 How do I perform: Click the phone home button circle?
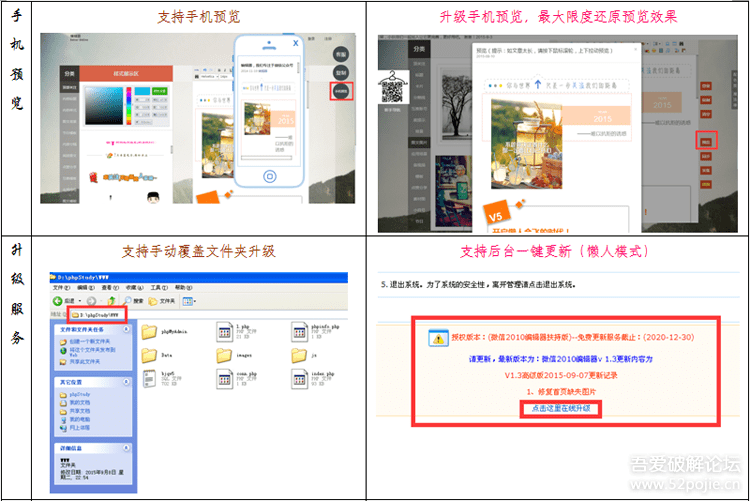pyautogui.click(x=269, y=177)
